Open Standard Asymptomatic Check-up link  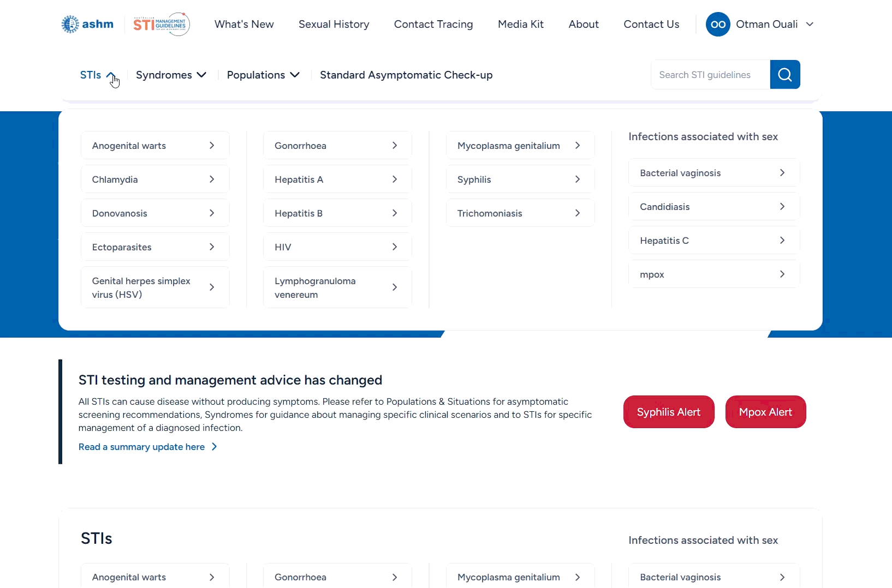406,75
